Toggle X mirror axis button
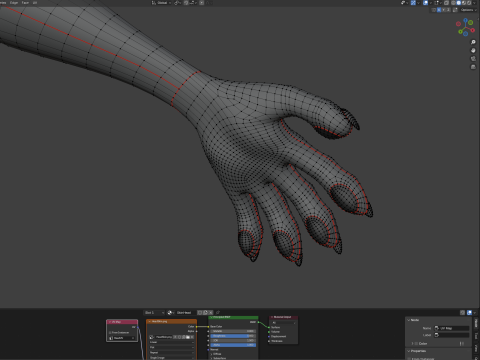This screenshot has width=480, height=360. (x=439, y=10)
